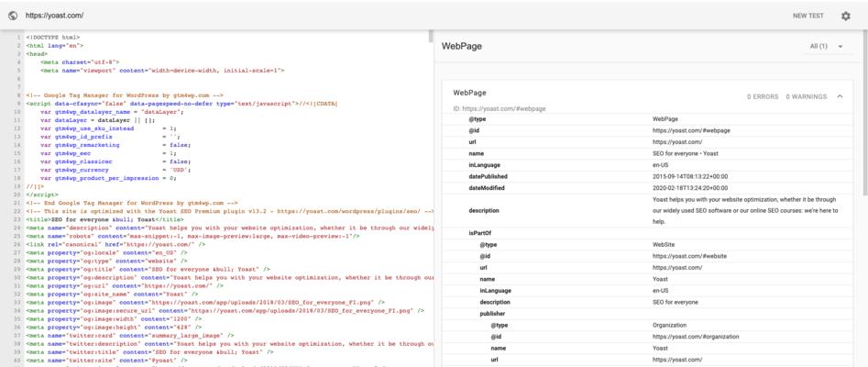Click the Google Tag Manager comment line
The width and height of the screenshot is (868, 367).
[124, 95]
